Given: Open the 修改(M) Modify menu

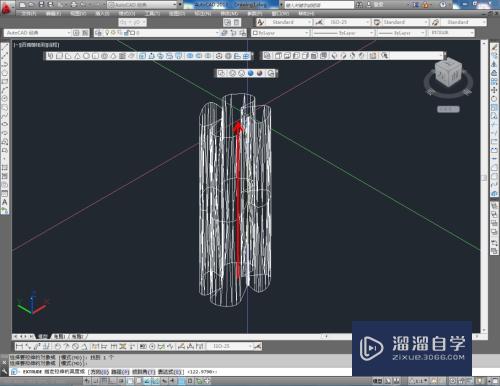Looking at the screenshot, I should tap(229, 14).
